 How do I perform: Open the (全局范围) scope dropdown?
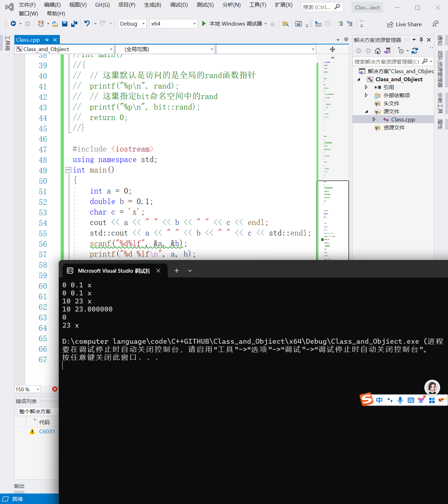[x=165, y=49]
